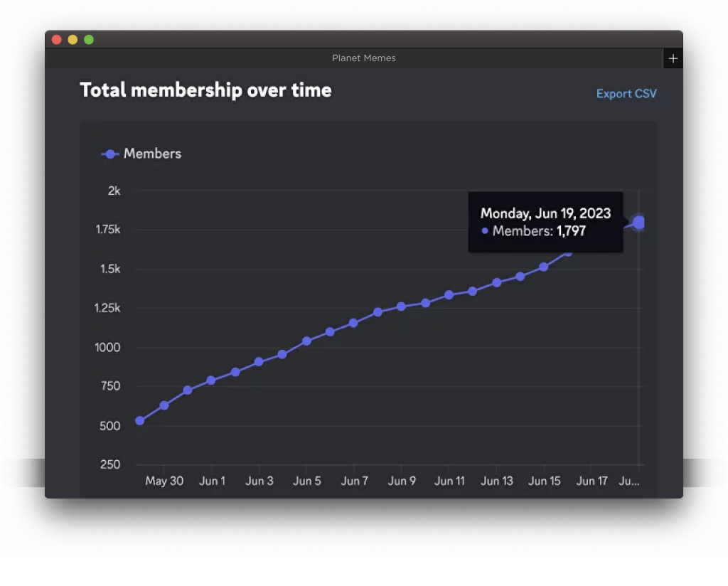Toggle the Members series in legend
The height and width of the screenshot is (586, 728).
[141, 154]
